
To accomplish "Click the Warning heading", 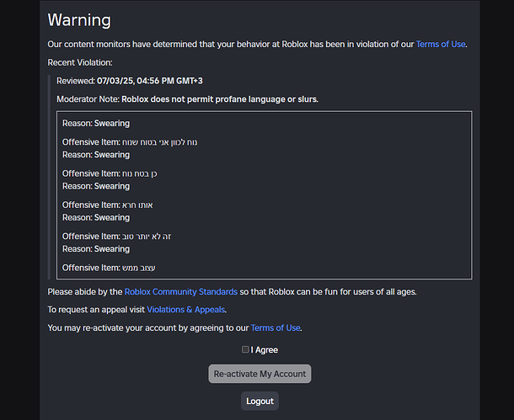I will pyautogui.click(x=79, y=19).
